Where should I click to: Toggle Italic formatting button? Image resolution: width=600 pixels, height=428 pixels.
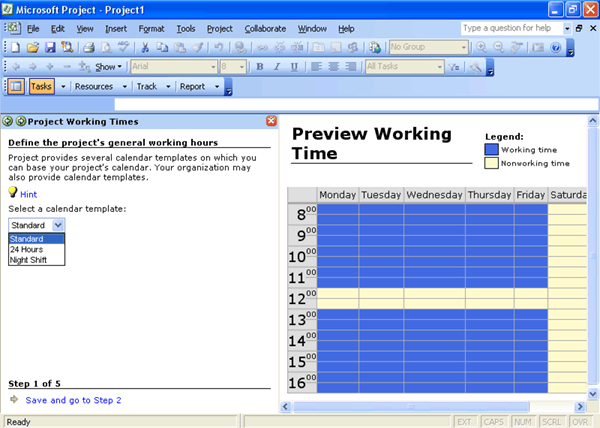[276, 67]
